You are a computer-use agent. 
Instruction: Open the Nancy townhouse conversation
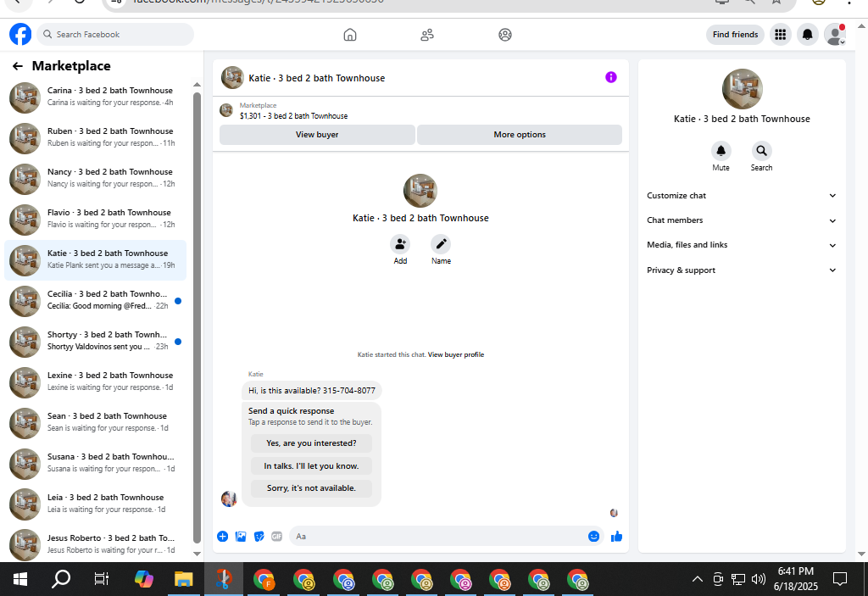tap(95, 179)
